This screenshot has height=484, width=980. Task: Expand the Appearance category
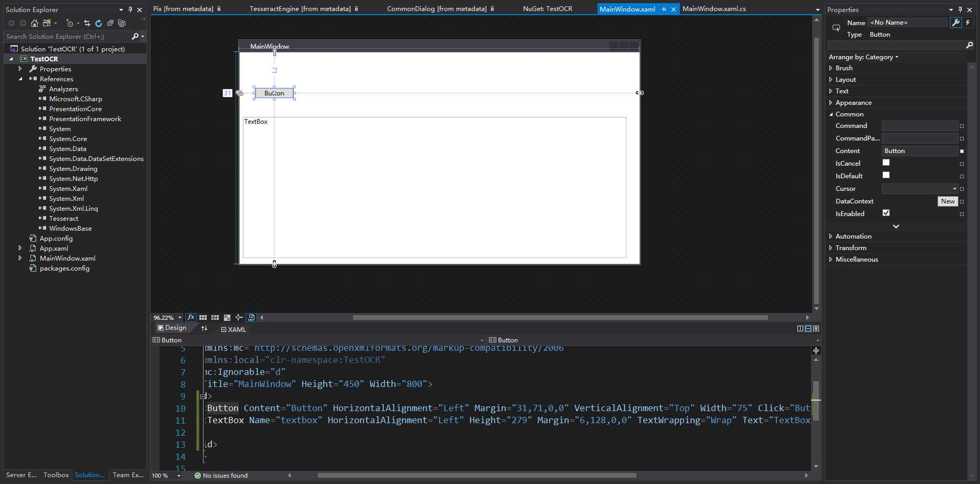(x=830, y=103)
